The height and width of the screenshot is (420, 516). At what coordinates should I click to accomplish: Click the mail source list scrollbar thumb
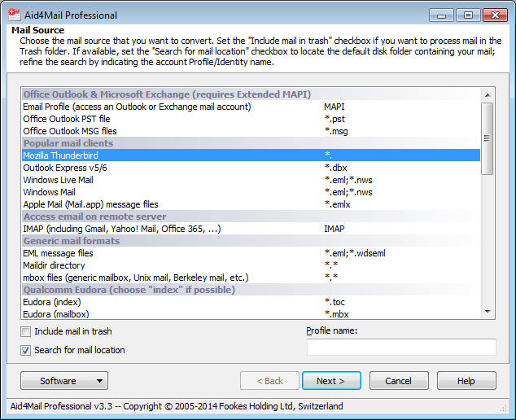coord(488,138)
